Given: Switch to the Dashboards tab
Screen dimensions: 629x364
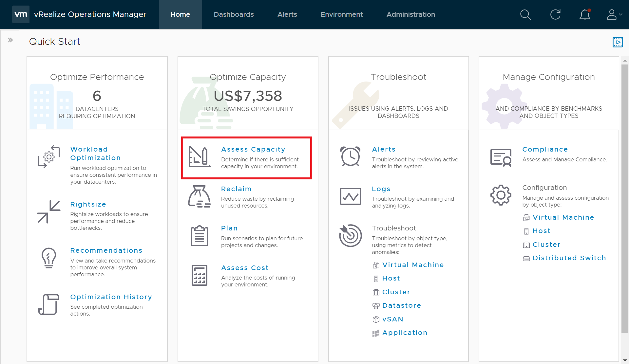Looking at the screenshot, I should coord(234,15).
